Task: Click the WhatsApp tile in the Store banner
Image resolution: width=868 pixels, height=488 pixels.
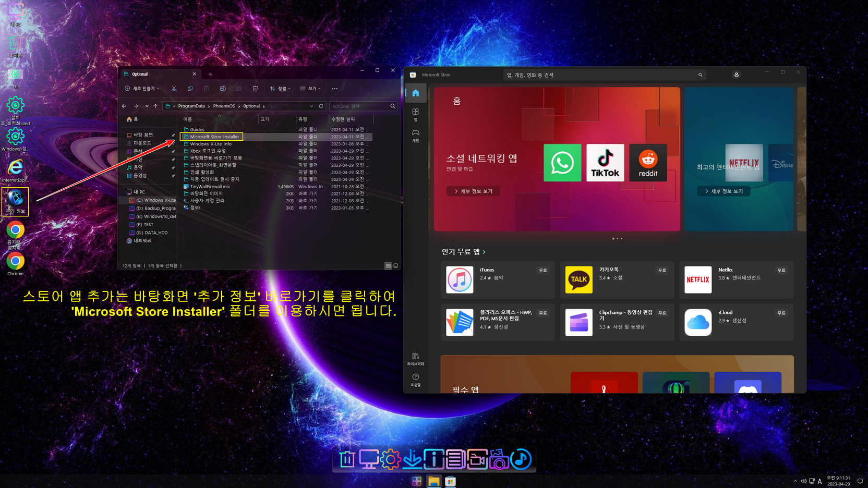Action: point(562,163)
